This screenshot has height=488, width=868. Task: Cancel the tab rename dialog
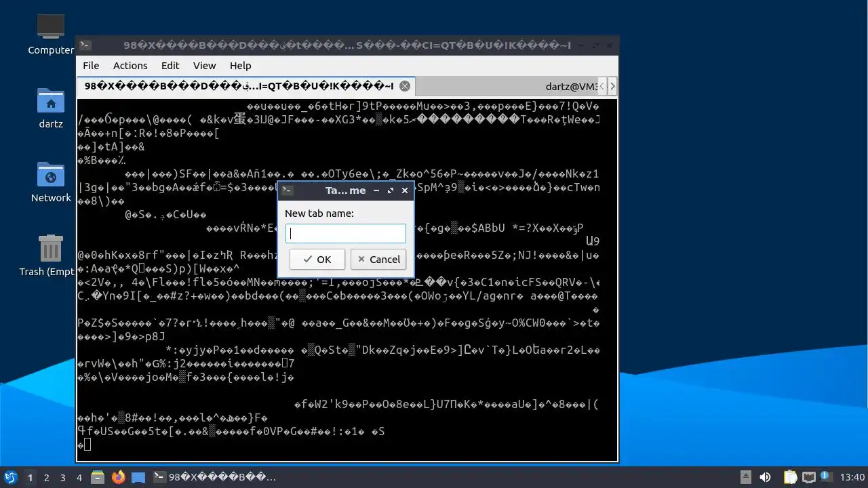click(378, 259)
